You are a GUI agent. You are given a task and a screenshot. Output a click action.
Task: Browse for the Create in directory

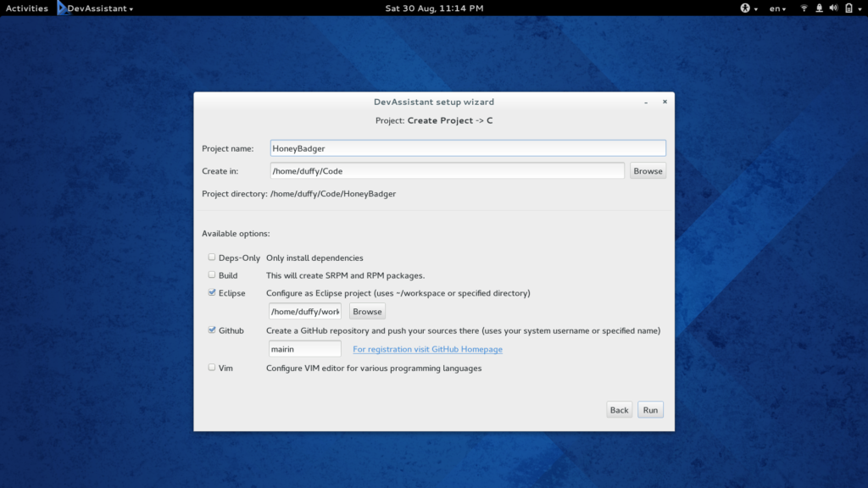tap(648, 171)
